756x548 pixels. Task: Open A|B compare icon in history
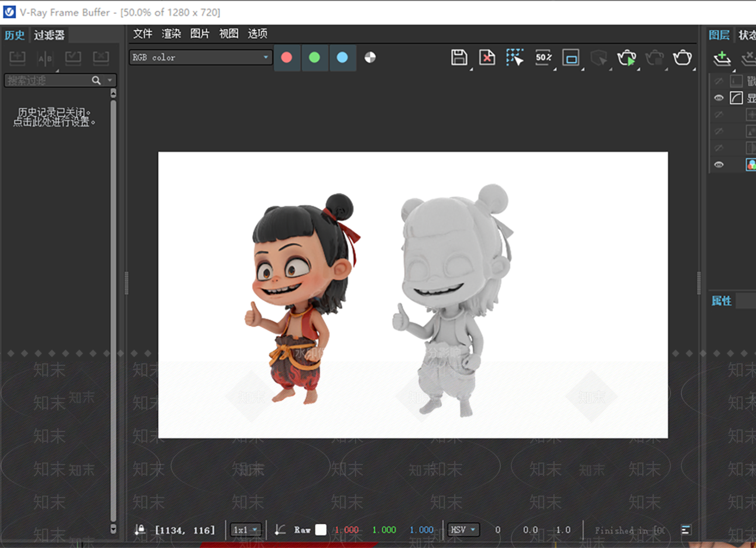click(45, 59)
